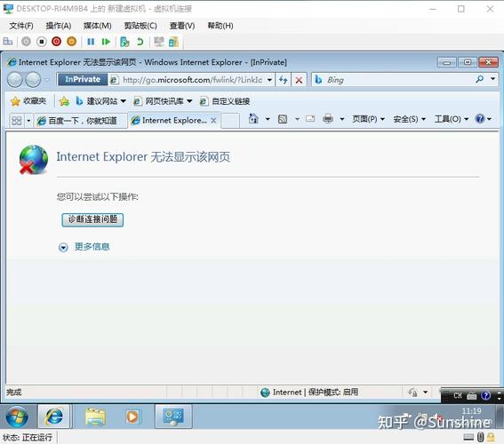Expand the Home button dropdown
Image resolution: width=504 pixels, height=444 pixels.
pyautogui.click(x=268, y=119)
